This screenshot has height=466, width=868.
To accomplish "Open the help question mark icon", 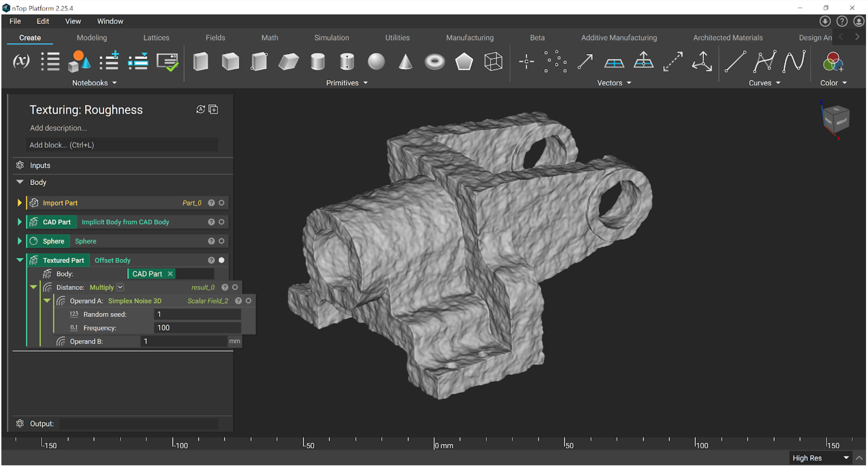I will click(842, 22).
